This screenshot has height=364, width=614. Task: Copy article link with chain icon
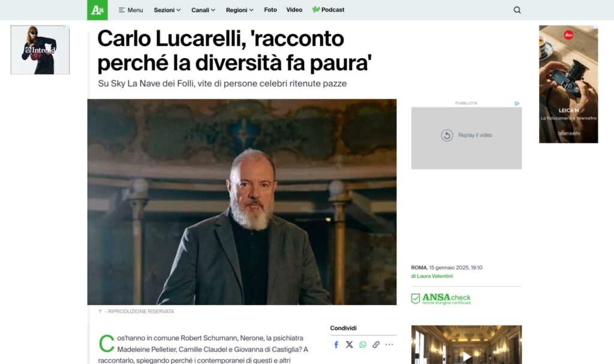[376, 344]
